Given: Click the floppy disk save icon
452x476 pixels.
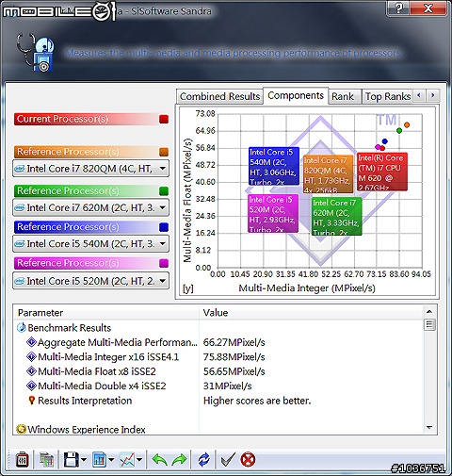Looking at the screenshot, I should pos(72,460).
